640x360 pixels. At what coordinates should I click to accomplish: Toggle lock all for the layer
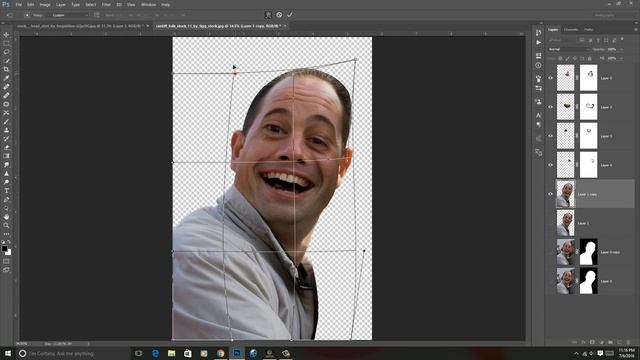[589, 58]
